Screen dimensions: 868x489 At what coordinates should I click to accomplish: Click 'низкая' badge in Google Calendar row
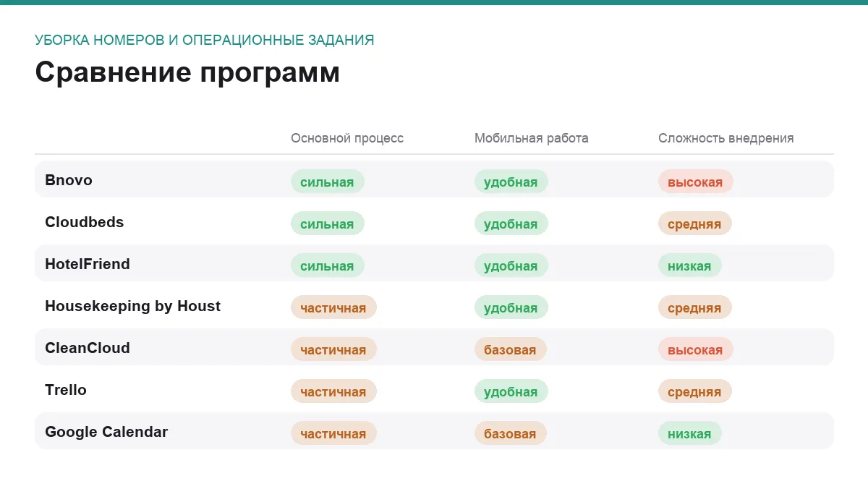tap(690, 433)
